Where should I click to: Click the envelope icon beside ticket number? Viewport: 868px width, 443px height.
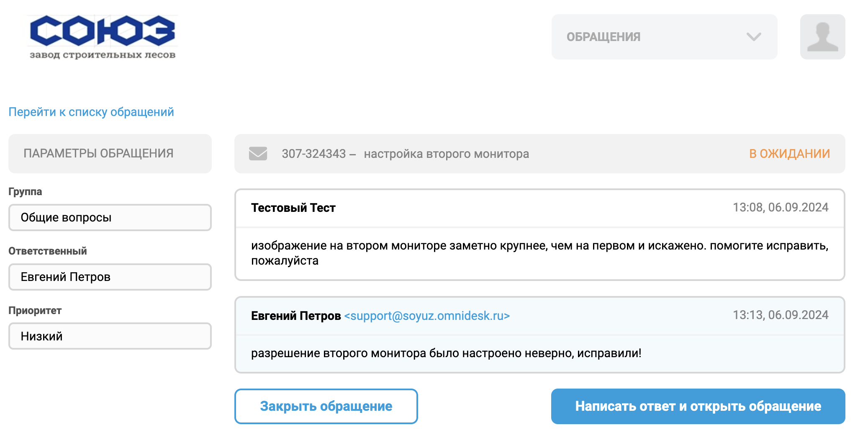(x=258, y=154)
